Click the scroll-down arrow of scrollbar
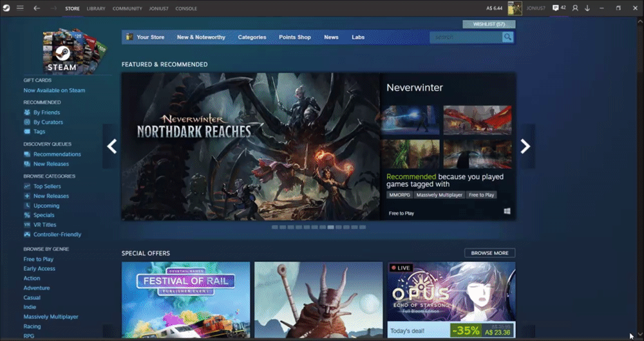Screen dimensions: 644x341 coord(639,335)
